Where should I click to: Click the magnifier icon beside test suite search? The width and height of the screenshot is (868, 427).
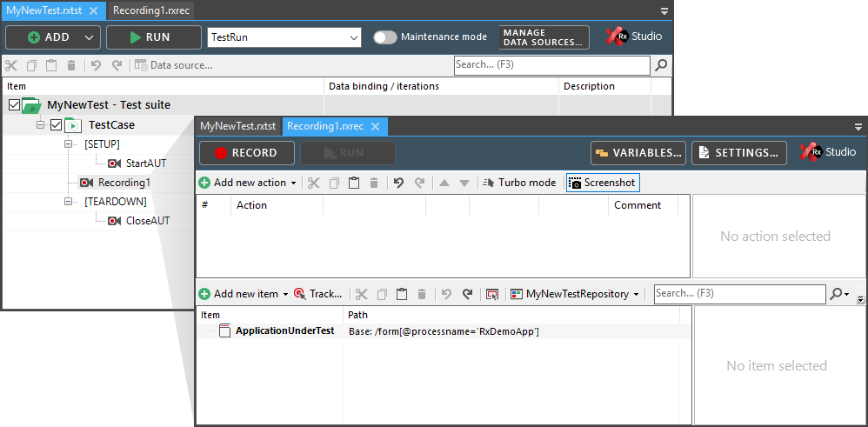tap(661, 65)
